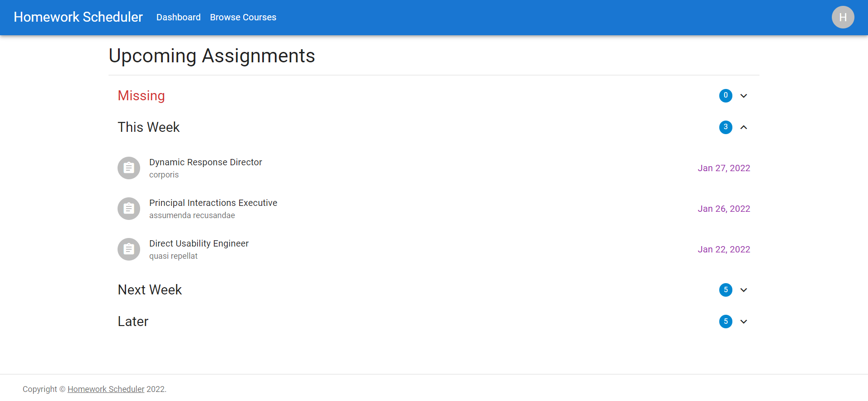868x401 pixels.
Task: Click the Later section count badge
Action: pyautogui.click(x=726, y=322)
